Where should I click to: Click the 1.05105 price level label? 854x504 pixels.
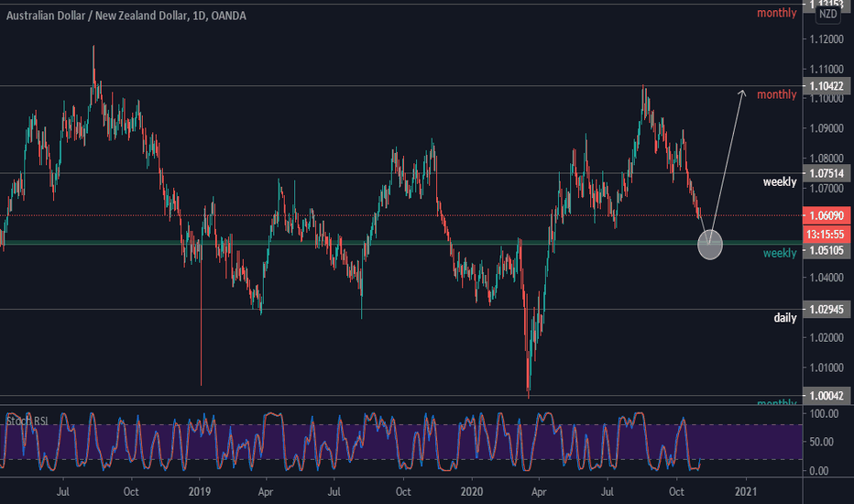click(827, 250)
